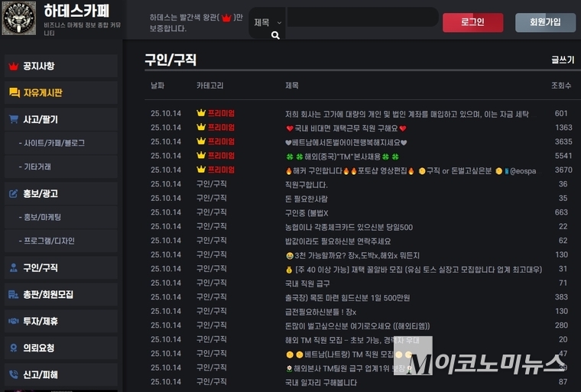Click the person icon beside 구인/구직
The image size is (581, 392).
[13, 268]
